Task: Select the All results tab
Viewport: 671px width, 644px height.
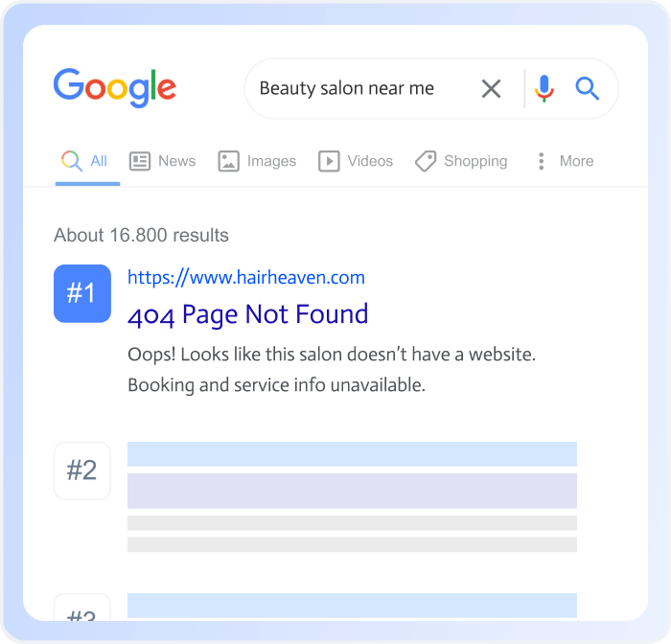Action: [87, 161]
